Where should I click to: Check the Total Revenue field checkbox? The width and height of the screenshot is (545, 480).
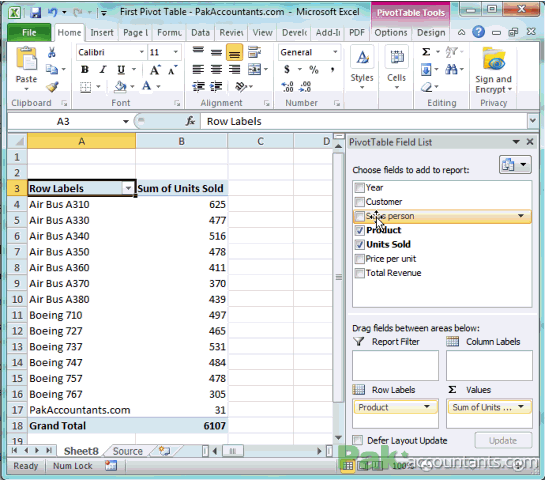tap(359, 273)
